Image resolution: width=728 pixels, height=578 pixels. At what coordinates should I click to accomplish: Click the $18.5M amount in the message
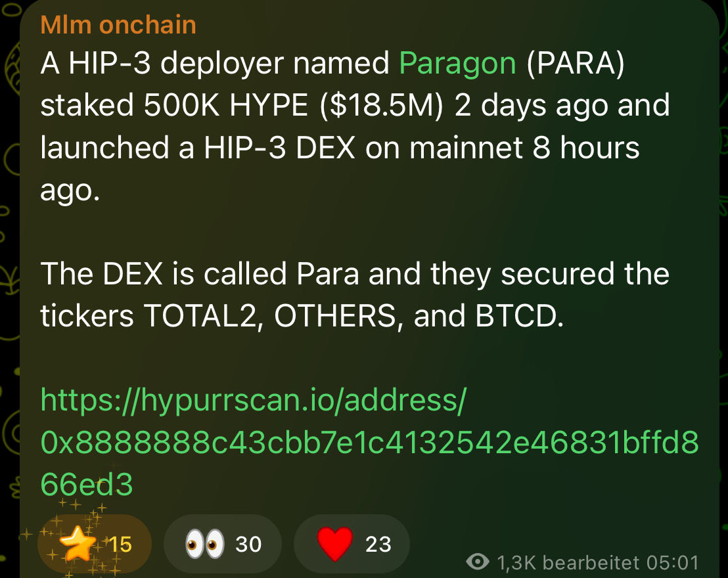point(381,105)
